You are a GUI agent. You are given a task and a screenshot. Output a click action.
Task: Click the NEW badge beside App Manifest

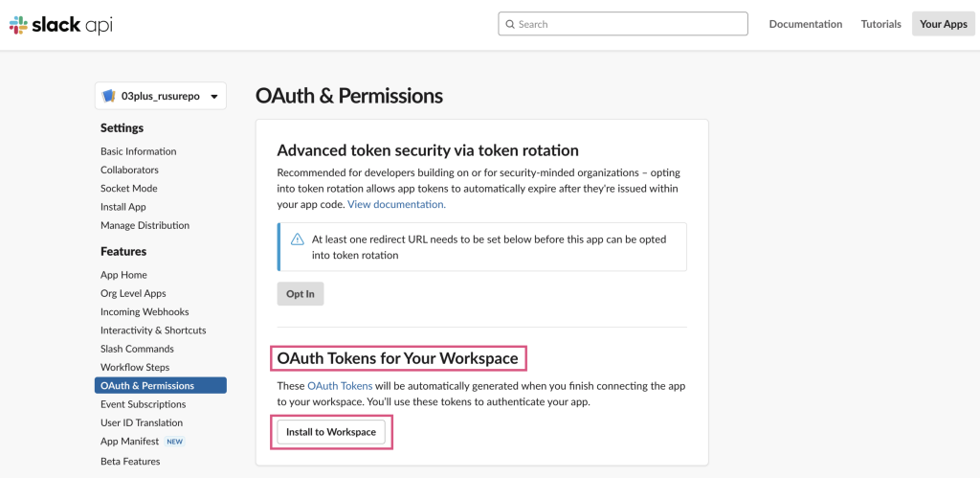(x=174, y=442)
